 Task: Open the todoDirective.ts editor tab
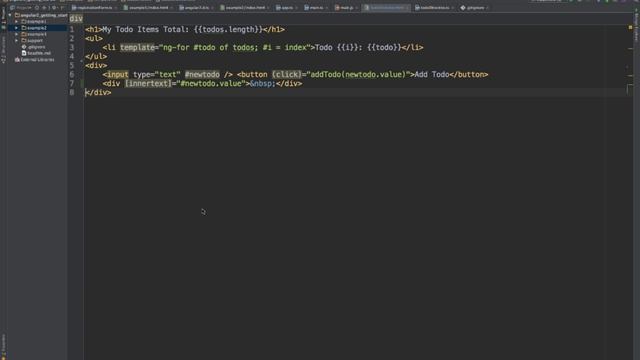435,8
